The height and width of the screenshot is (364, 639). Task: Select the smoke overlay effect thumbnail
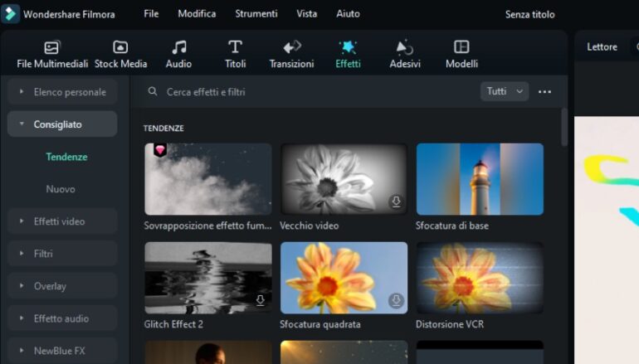tap(207, 179)
